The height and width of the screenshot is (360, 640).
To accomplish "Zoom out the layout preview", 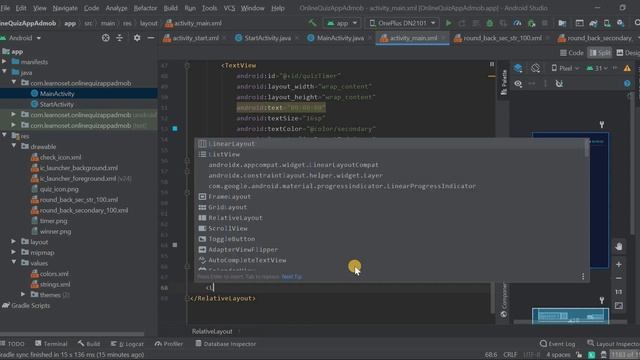I will tap(619, 278).
